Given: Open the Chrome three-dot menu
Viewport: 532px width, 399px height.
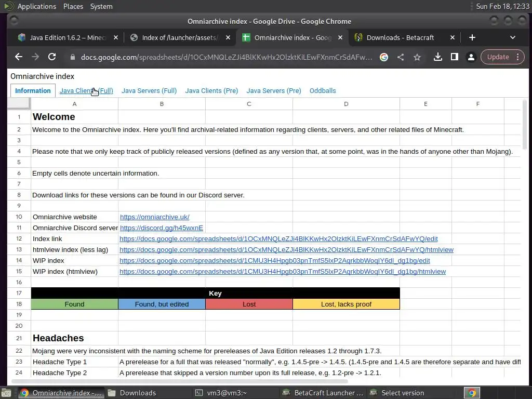Looking at the screenshot, I should point(518,57).
